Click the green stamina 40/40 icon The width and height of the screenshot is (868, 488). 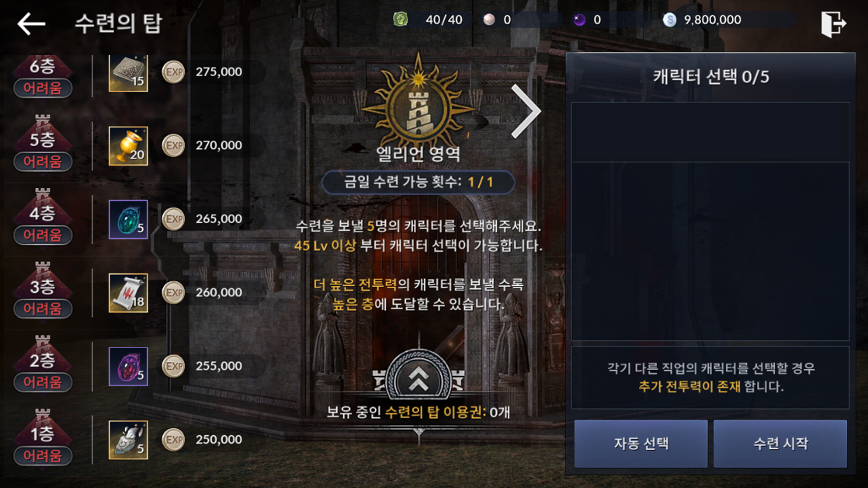(401, 19)
